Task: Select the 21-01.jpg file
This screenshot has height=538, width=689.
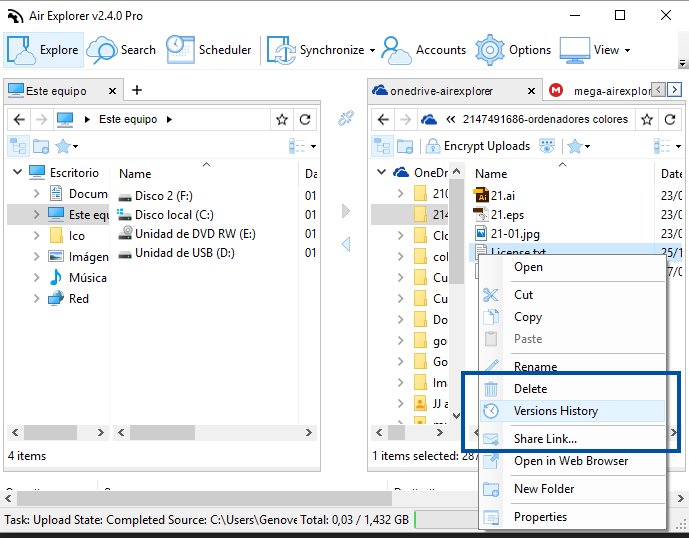Action: (506, 234)
